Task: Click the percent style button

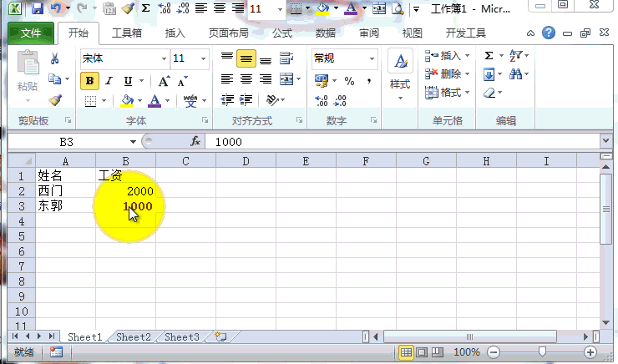Action: coord(348,81)
